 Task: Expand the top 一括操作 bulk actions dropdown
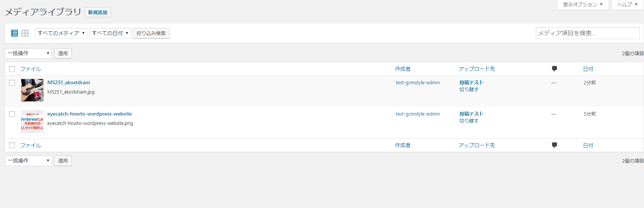point(28,53)
